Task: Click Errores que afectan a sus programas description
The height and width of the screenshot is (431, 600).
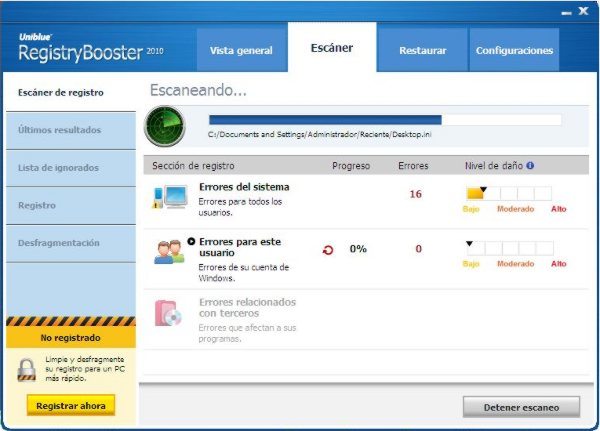Action: coord(247,333)
